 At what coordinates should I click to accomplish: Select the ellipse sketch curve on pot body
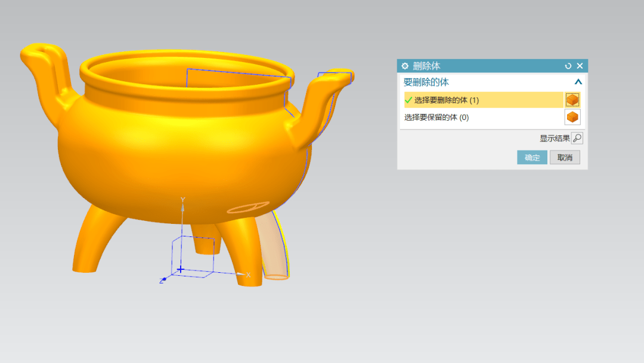click(x=247, y=208)
